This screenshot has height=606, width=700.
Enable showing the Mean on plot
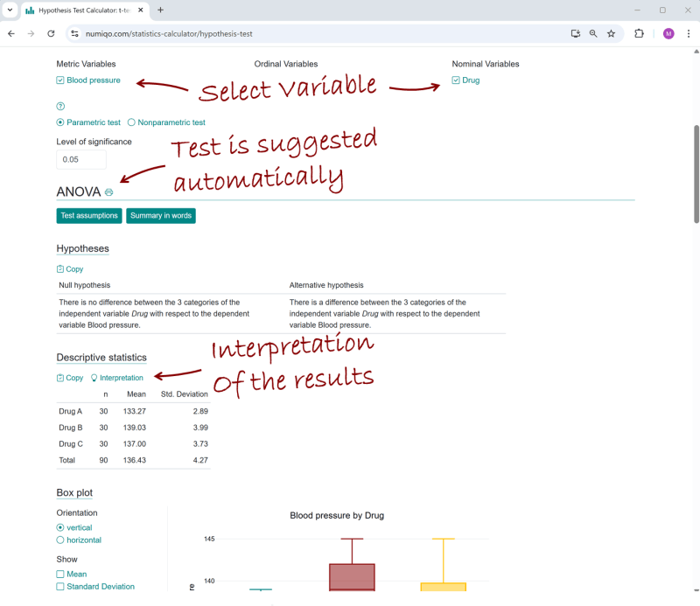tap(60, 575)
